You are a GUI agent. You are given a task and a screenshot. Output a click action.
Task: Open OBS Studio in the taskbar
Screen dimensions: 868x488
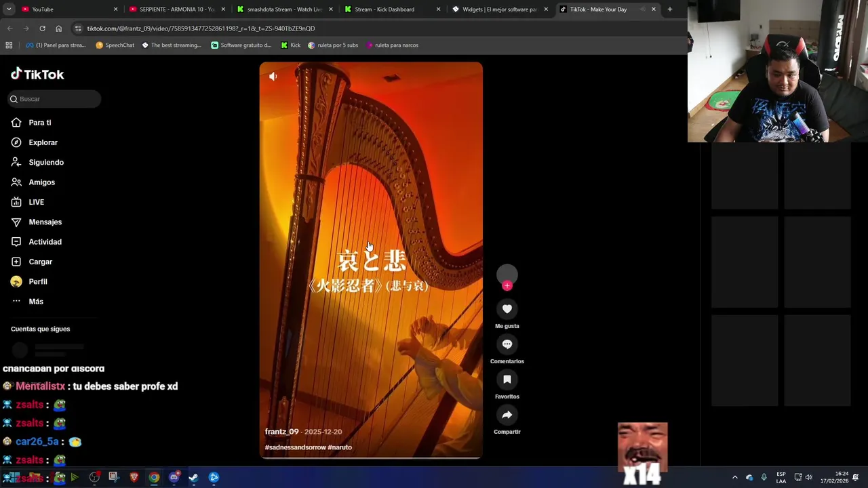(x=94, y=477)
